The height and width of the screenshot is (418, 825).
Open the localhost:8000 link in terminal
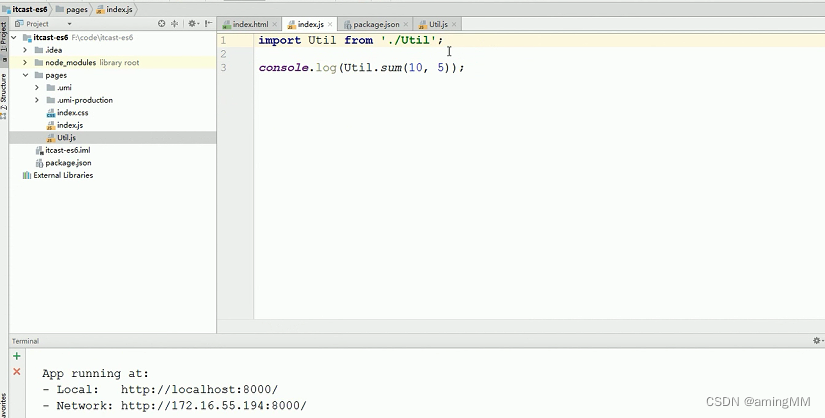[x=199, y=390]
